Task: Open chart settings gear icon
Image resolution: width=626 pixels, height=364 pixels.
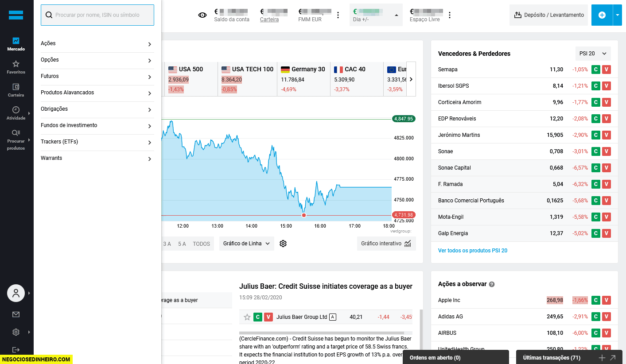Action: pos(283,244)
